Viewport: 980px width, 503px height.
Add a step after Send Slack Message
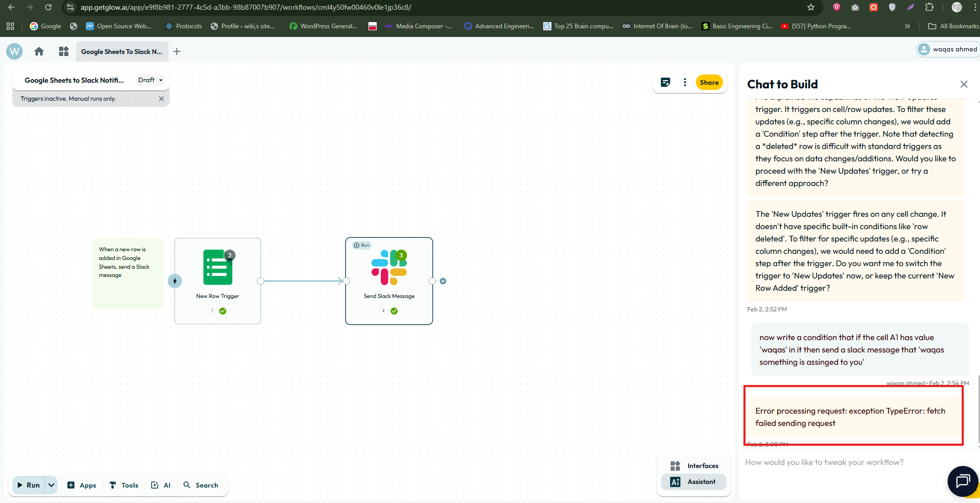(x=443, y=281)
